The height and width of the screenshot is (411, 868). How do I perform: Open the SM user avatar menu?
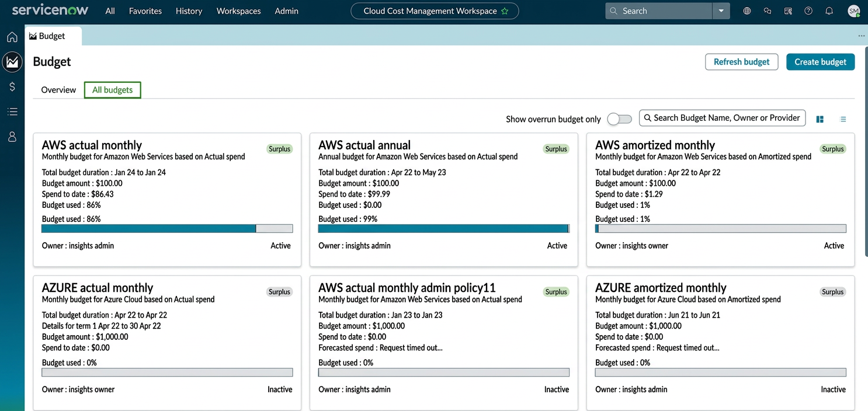(x=853, y=11)
